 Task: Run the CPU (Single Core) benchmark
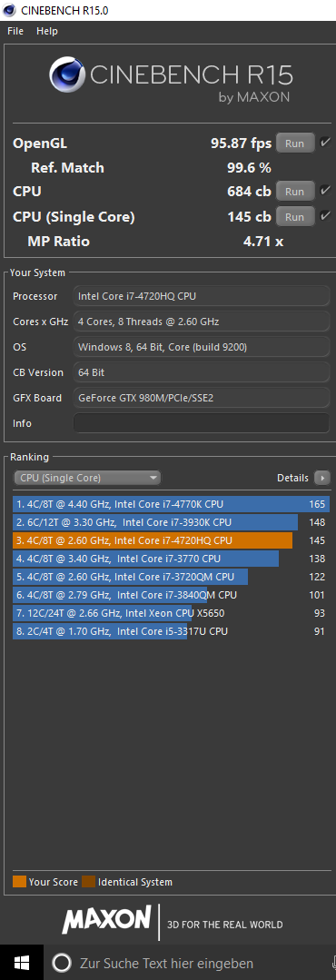(x=295, y=217)
